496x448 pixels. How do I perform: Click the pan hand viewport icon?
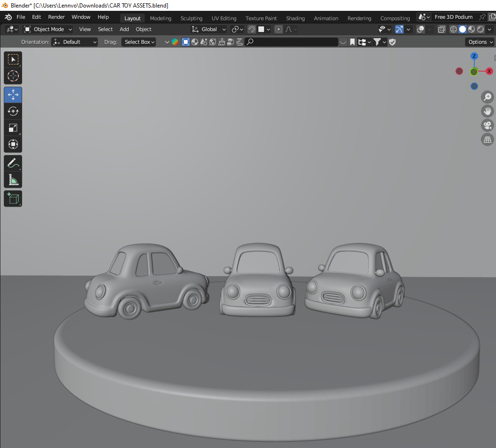[488, 111]
